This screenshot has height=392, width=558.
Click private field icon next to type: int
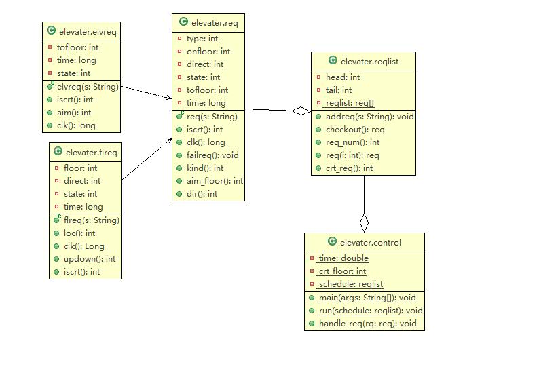(x=179, y=38)
